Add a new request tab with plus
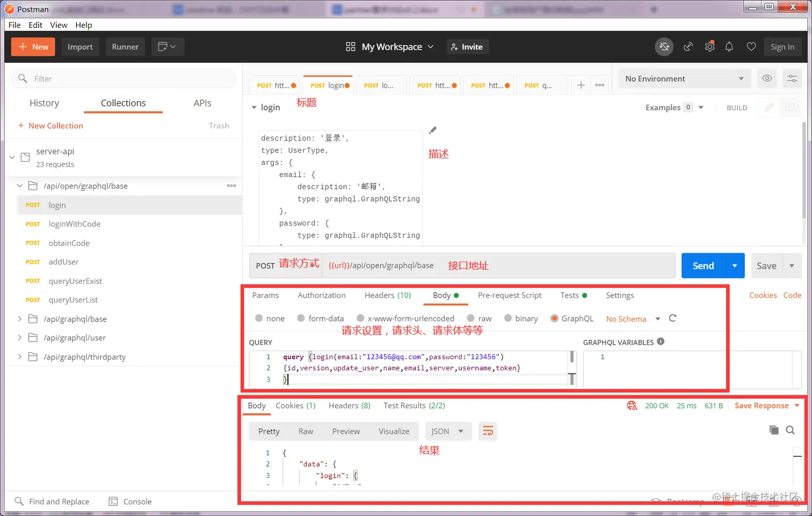The image size is (812, 516). (x=581, y=85)
